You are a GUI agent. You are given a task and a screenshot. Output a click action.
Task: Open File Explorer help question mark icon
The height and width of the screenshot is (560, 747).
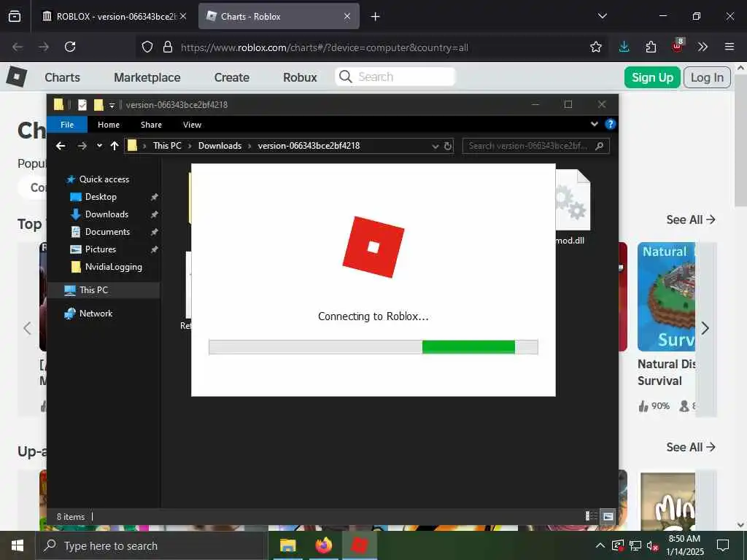[x=610, y=124]
